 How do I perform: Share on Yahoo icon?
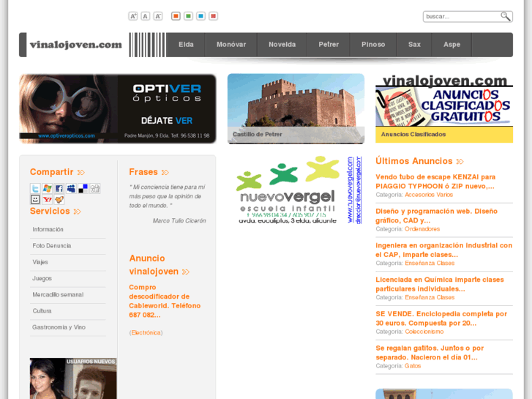[47, 199]
